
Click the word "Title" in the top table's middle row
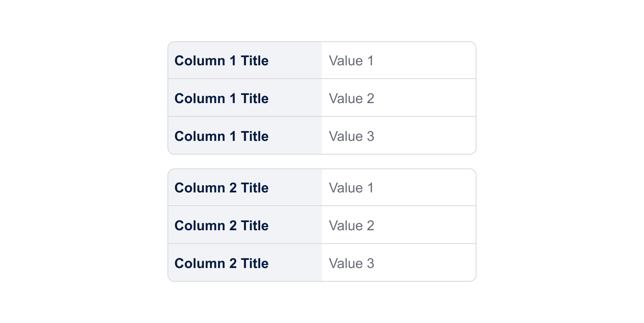pos(255,99)
